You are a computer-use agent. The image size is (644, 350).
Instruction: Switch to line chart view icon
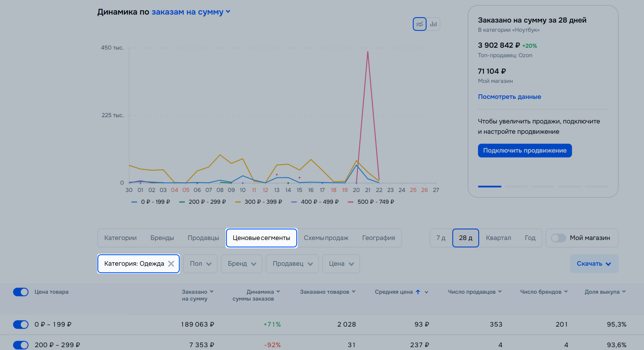coord(419,24)
